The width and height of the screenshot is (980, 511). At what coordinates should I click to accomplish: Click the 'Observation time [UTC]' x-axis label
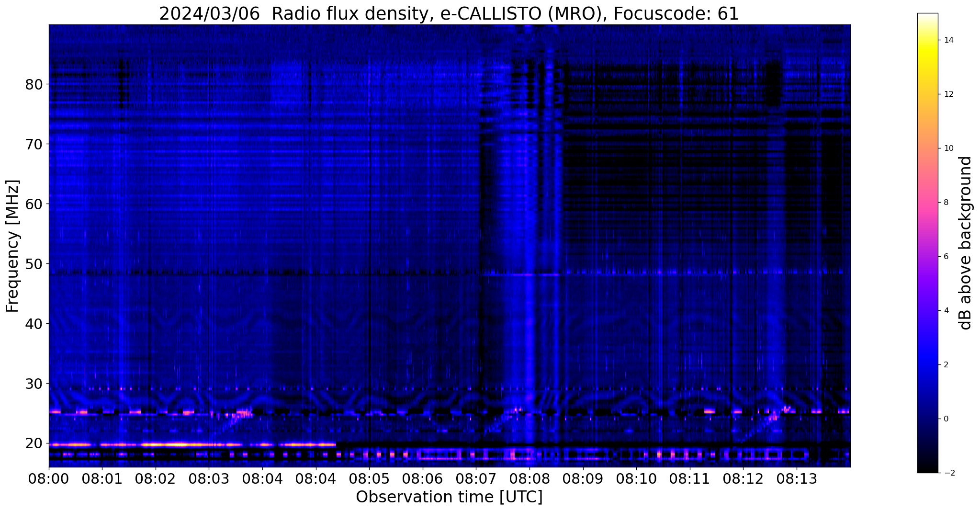449,497
